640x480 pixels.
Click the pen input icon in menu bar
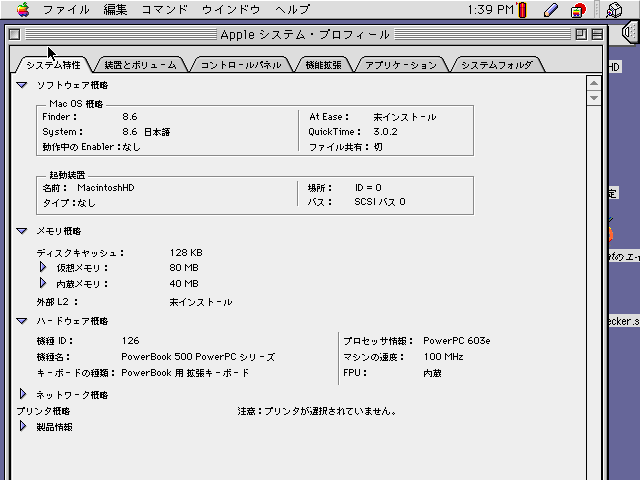click(x=551, y=10)
